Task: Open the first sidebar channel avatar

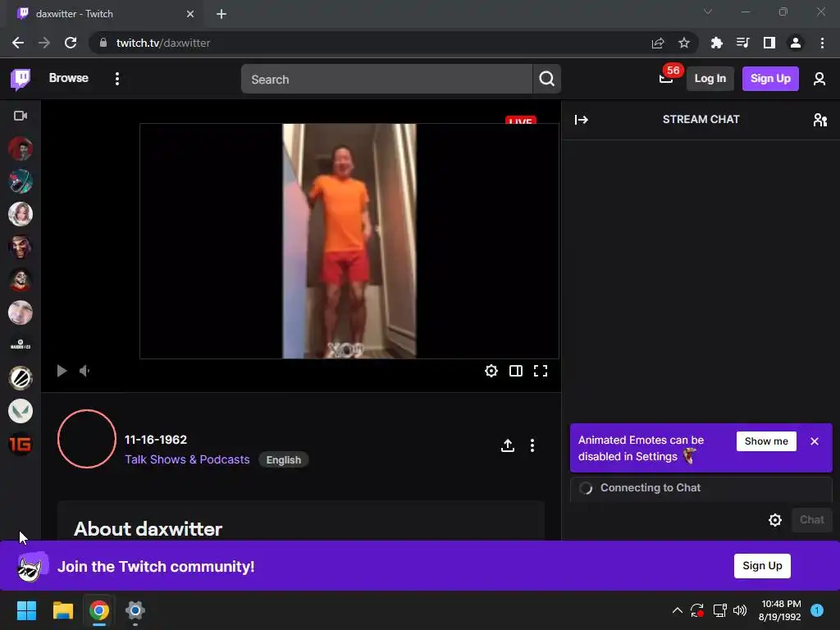Action: tap(21, 149)
